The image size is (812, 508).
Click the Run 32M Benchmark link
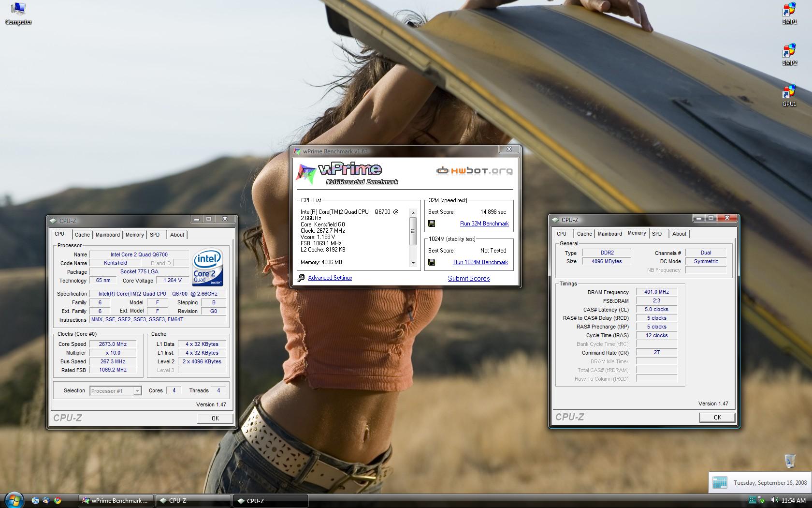[484, 224]
